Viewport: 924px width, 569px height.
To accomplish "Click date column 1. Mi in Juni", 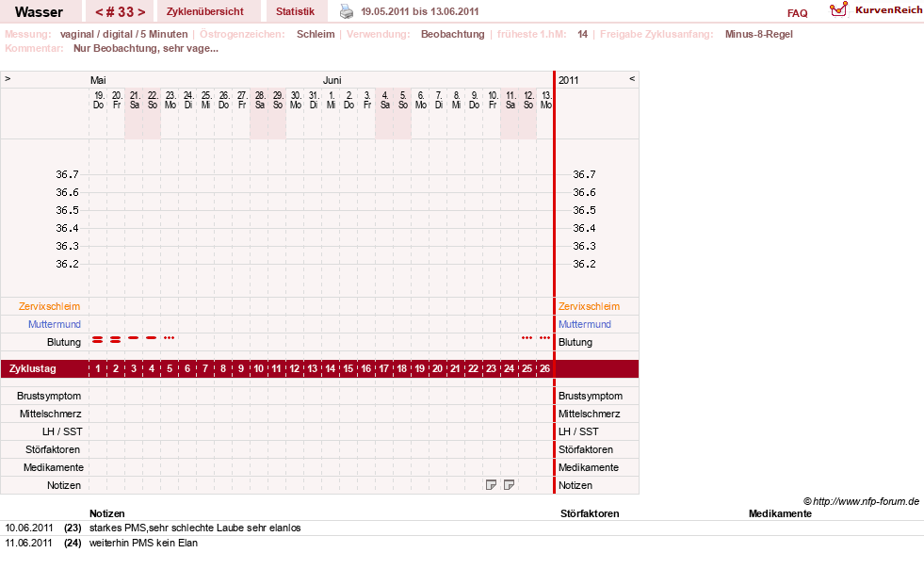I will 332,100.
